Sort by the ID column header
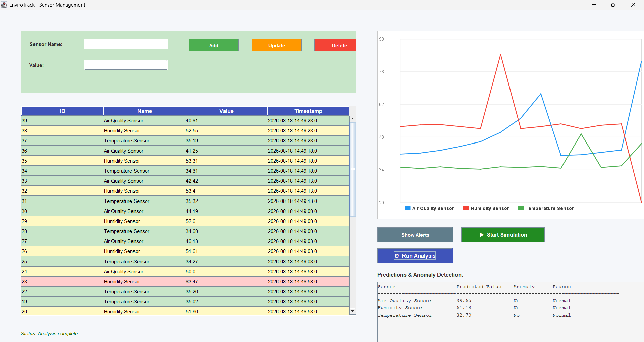 [62, 111]
